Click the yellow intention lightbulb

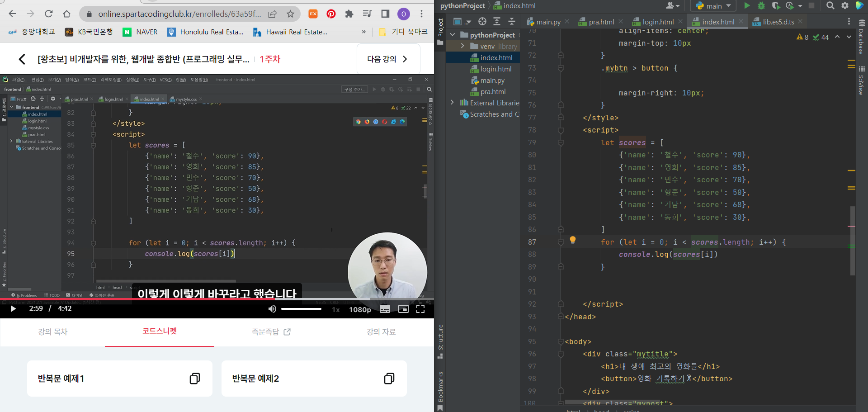coord(573,240)
